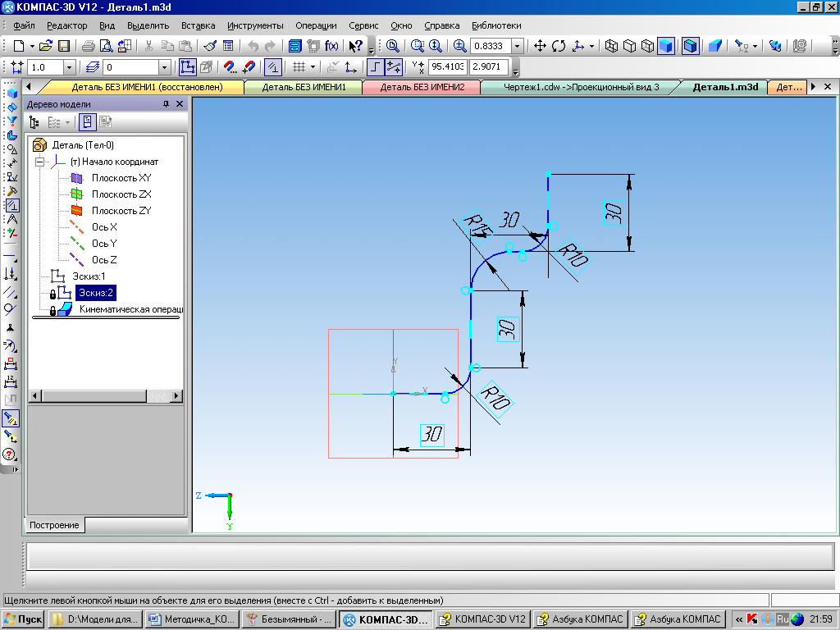Screen dimensions: 840x630
Task: Open the step value 1.0 dropdown
Action: tap(69, 67)
